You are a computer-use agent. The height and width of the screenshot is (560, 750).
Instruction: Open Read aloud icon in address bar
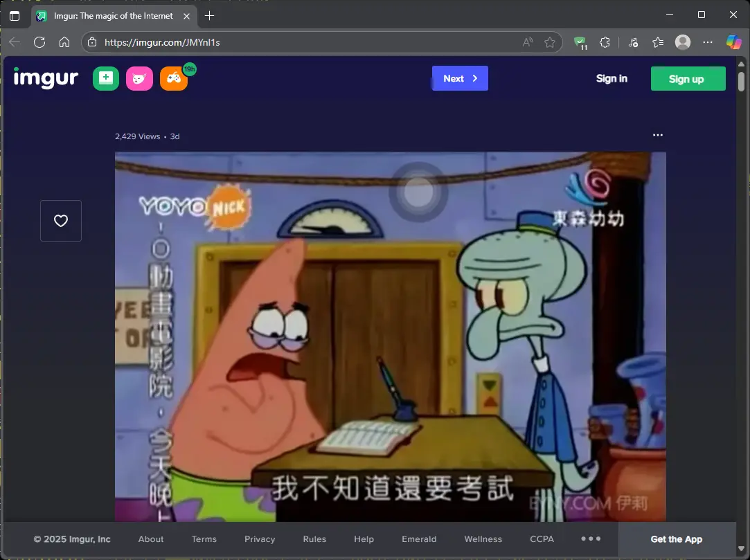pos(528,42)
